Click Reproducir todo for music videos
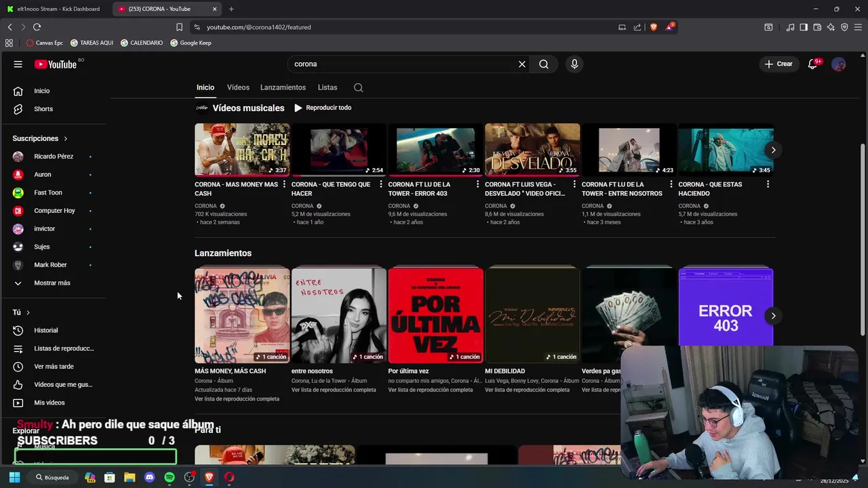 click(x=323, y=108)
